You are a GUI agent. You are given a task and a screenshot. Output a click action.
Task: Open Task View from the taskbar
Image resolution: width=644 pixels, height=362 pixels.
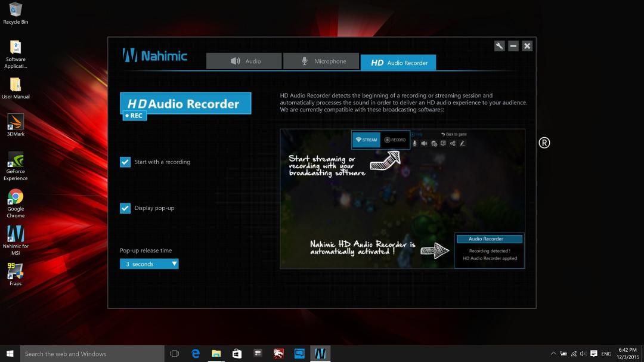[x=175, y=354]
